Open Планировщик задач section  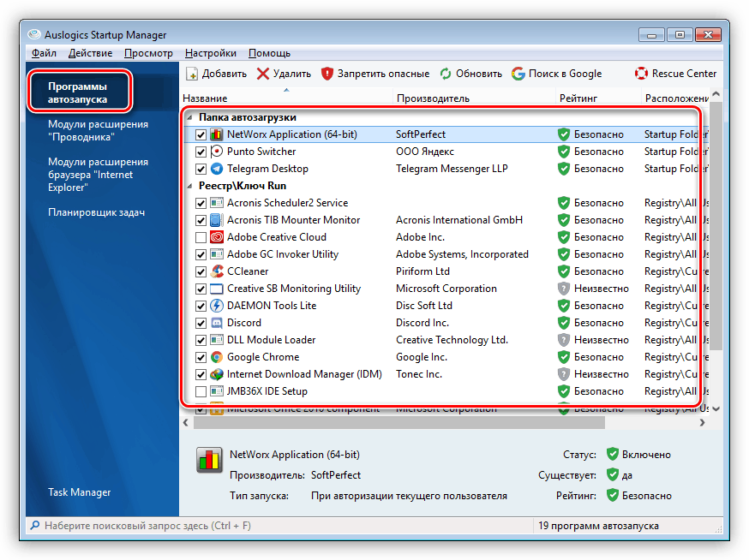(x=96, y=212)
